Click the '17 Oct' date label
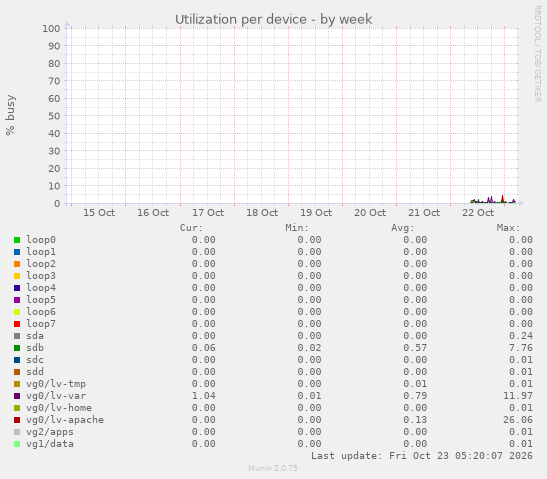 coord(208,212)
